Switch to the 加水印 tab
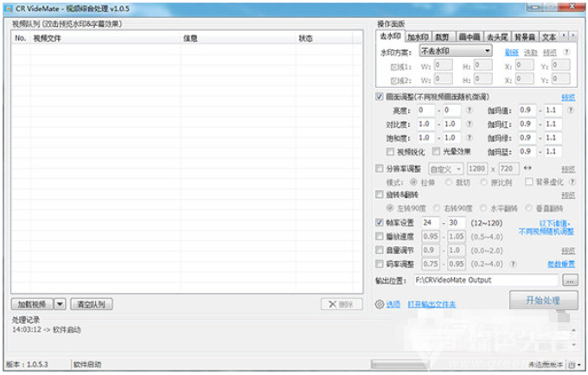This screenshot has width=588, height=375. click(x=418, y=37)
